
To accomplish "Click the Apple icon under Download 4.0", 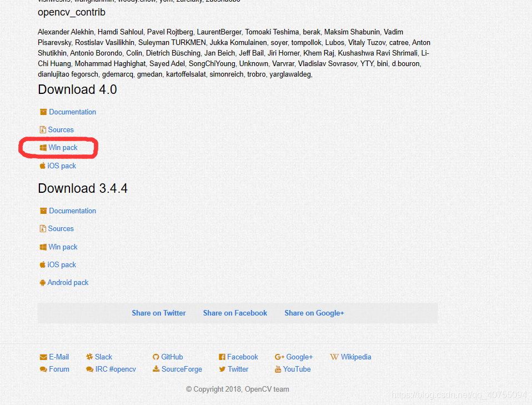I will click(42, 166).
